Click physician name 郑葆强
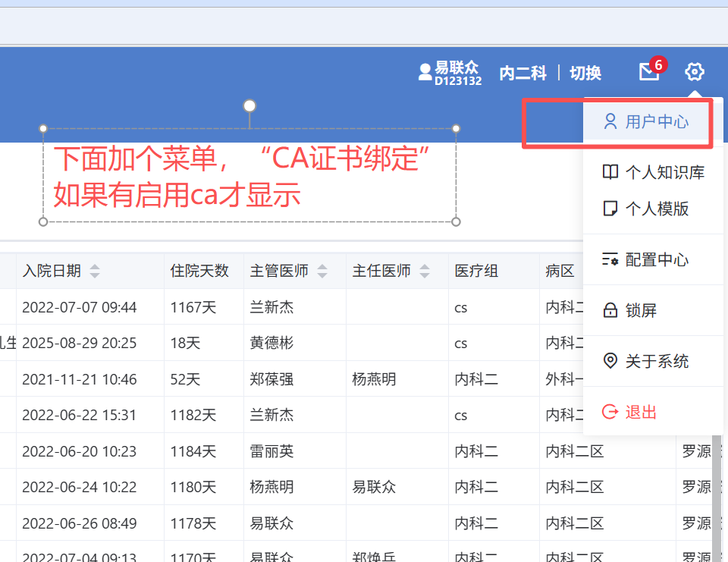Screen dimensions: 728x562 271,379
